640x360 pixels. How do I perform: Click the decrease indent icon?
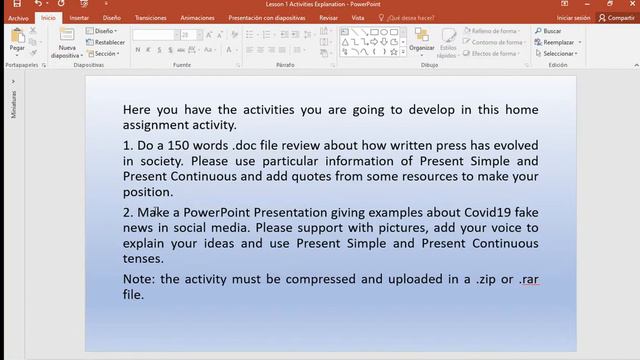coord(284,35)
